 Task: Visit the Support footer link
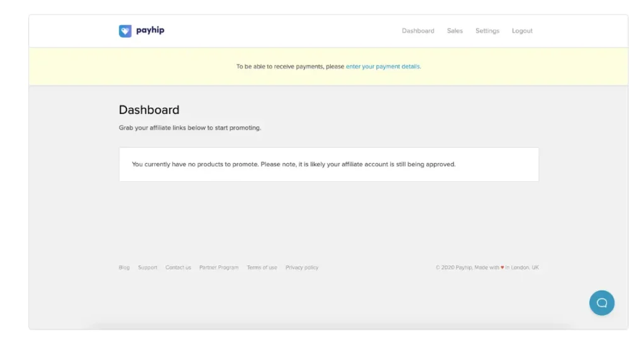tap(148, 268)
